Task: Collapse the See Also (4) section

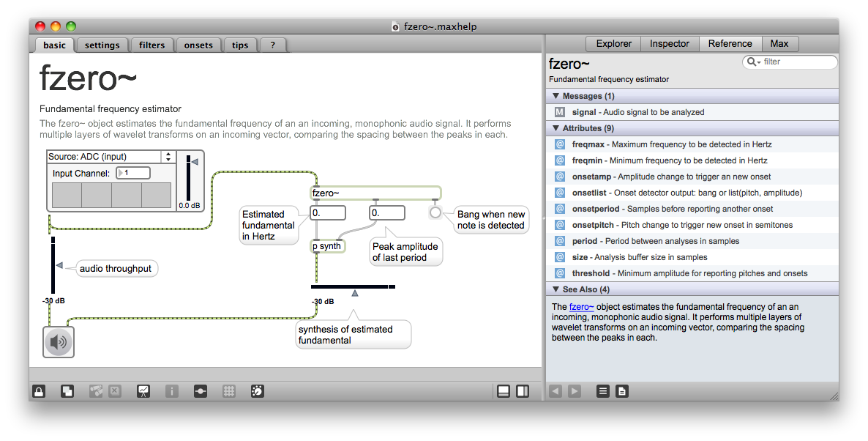Action: tap(555, 289)
